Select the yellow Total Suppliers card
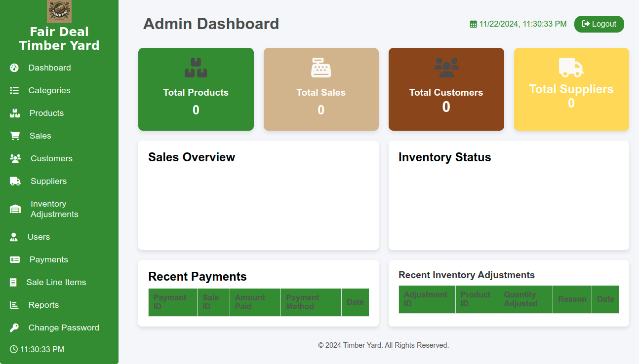This screenshot has height=364, width=639. 571,89
